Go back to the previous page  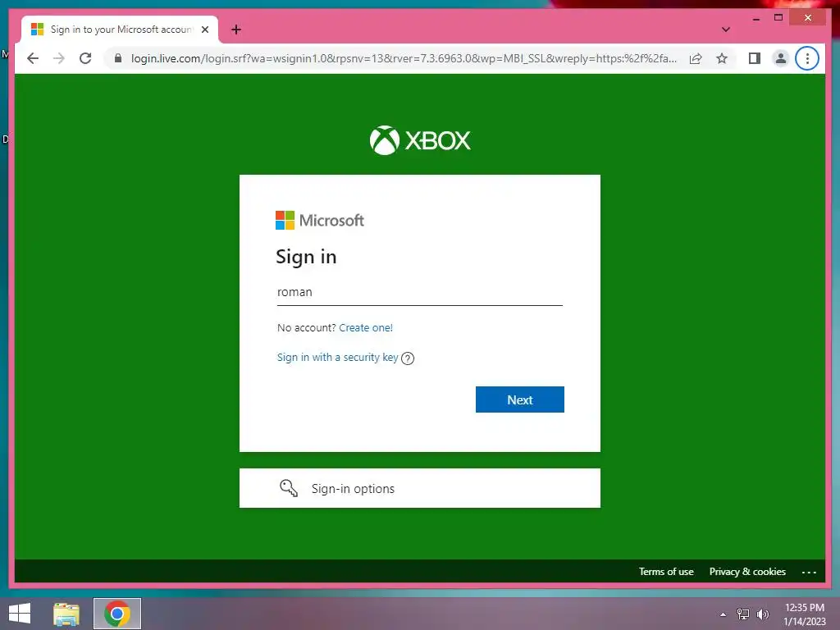tap(33, 58)
